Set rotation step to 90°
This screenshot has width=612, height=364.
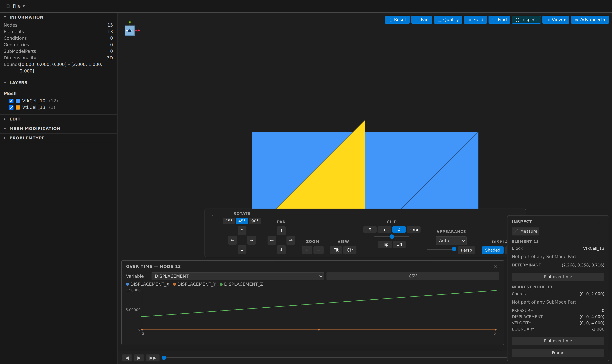click(x=255, y=221)
